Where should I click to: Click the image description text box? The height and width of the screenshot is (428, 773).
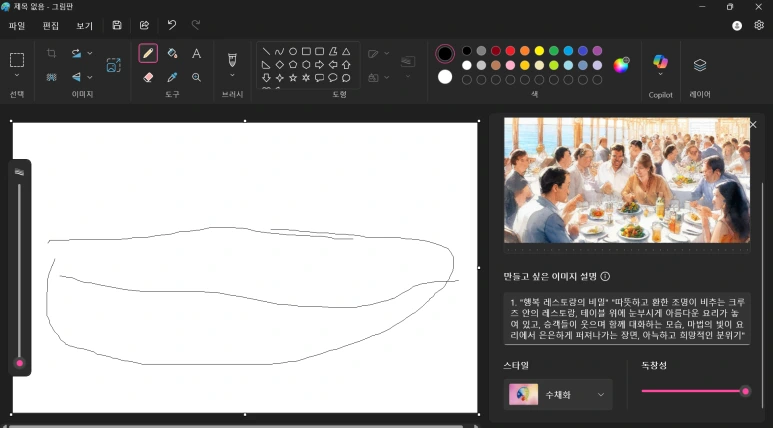click(627, 319)
